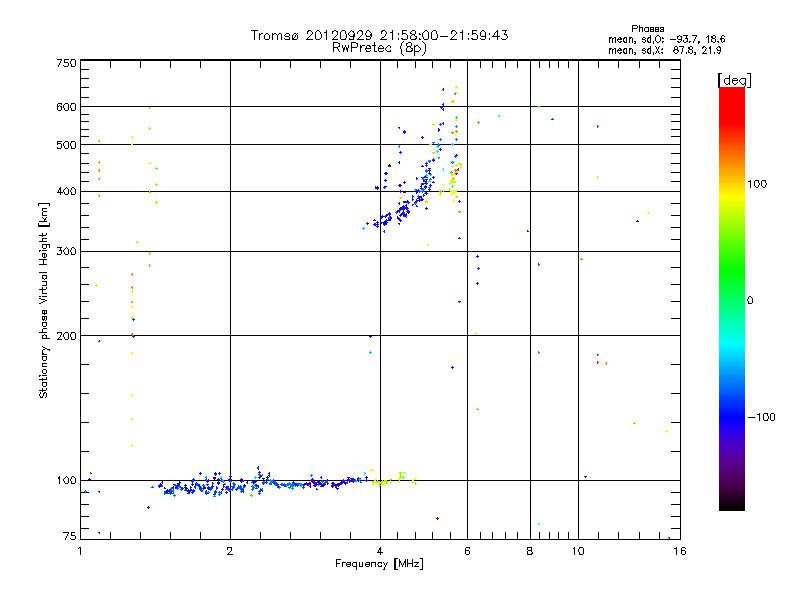
Task: Click the y-axis label "200"
Action: coord(66,336)
